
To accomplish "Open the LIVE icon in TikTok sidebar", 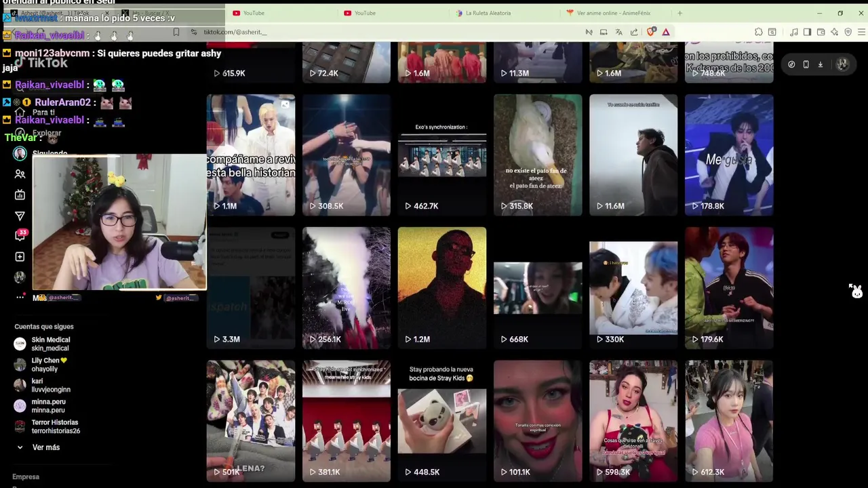I will click(20, 195).
